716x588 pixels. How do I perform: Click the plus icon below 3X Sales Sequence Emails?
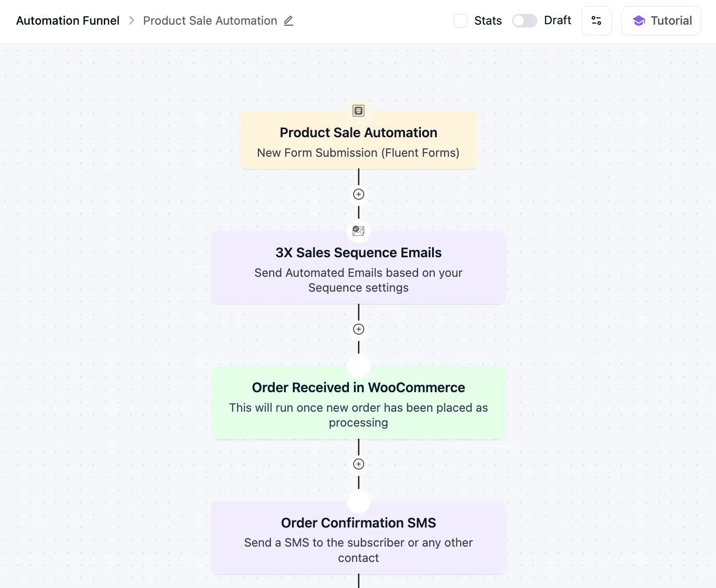tap(358, 329)
